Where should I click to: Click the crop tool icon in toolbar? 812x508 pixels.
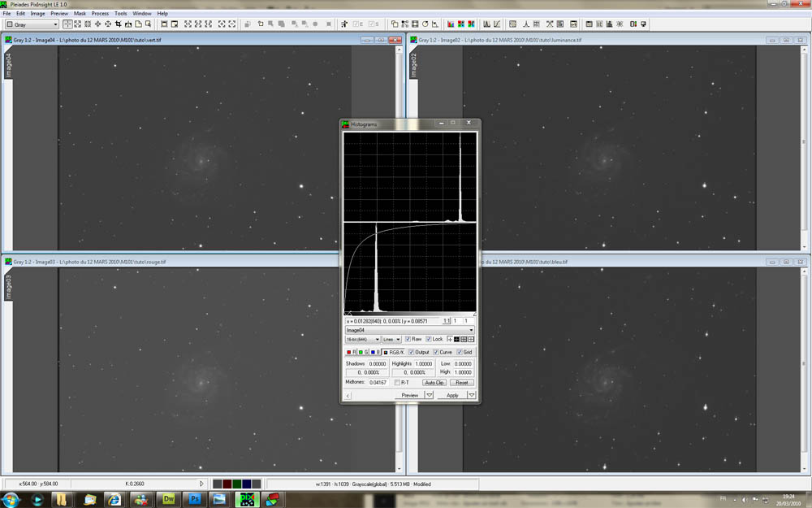119,24
